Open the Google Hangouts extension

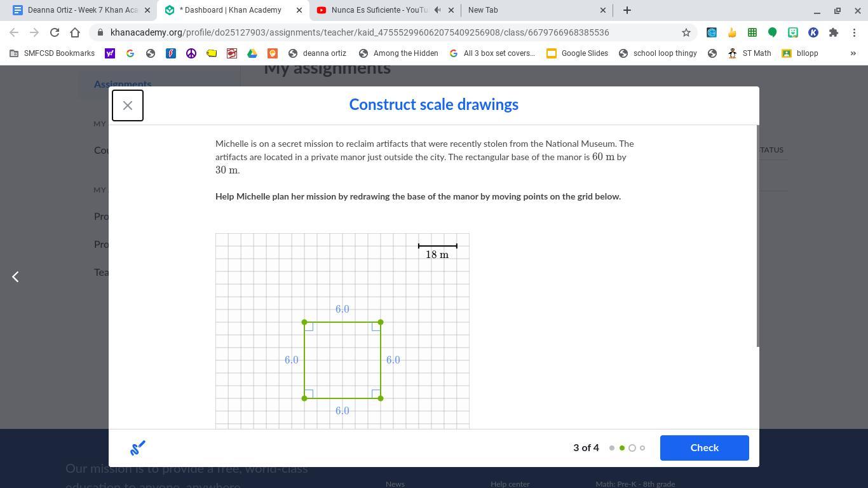pos(773,32)
